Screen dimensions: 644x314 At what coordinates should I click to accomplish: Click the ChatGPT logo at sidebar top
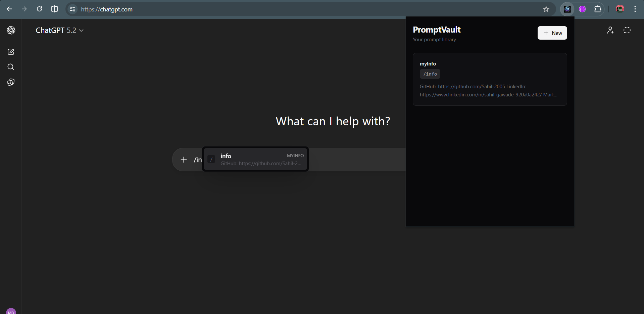tap(11, 30)
